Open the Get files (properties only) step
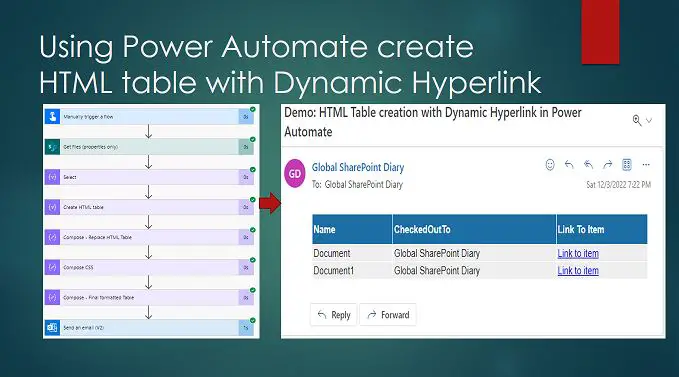Image resolution: width=679 pixels, height=377 pixels. click(x=149, y=147)
